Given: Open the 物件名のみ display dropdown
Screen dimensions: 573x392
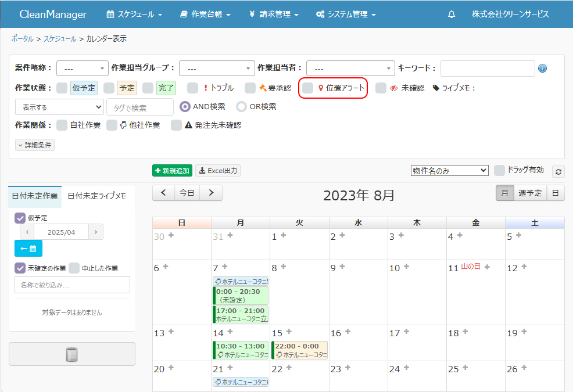Looking at the screenshot, I should click(449, 171).
